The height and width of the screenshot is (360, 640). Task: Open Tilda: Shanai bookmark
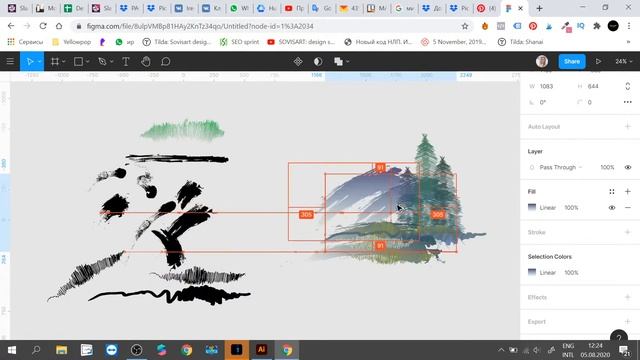point(521,42)
